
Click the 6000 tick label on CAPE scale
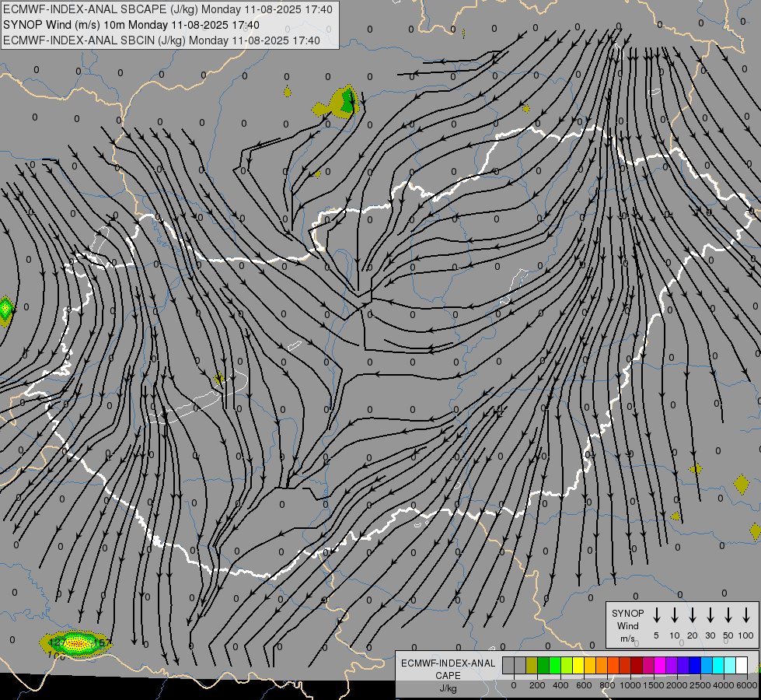click(747, 685)
